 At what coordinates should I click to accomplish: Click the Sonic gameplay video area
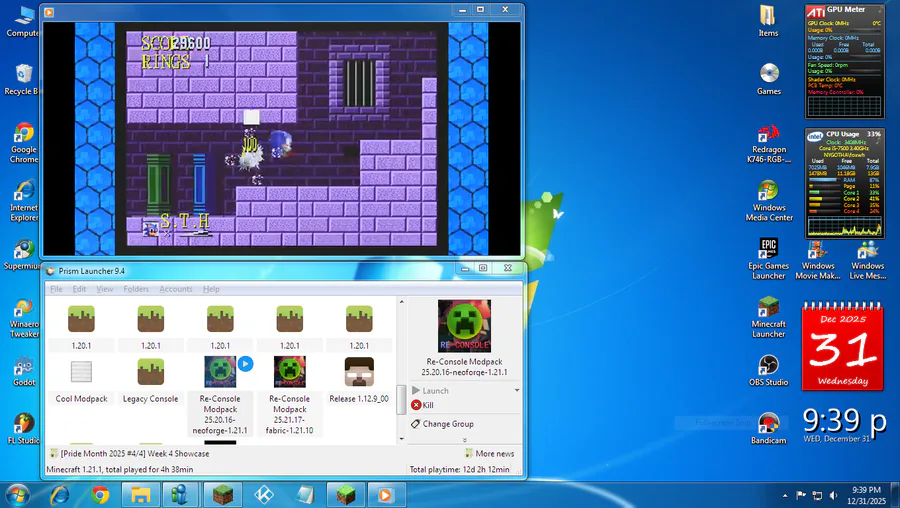281,138
